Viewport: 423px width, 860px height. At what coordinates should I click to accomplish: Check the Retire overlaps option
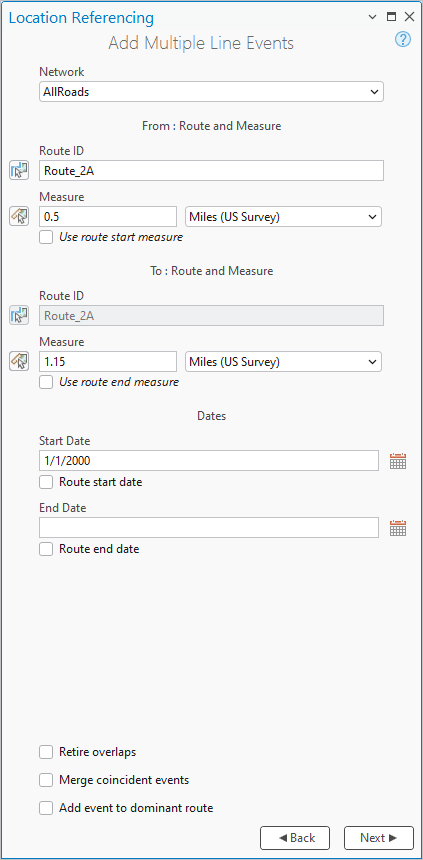(46, 752)
